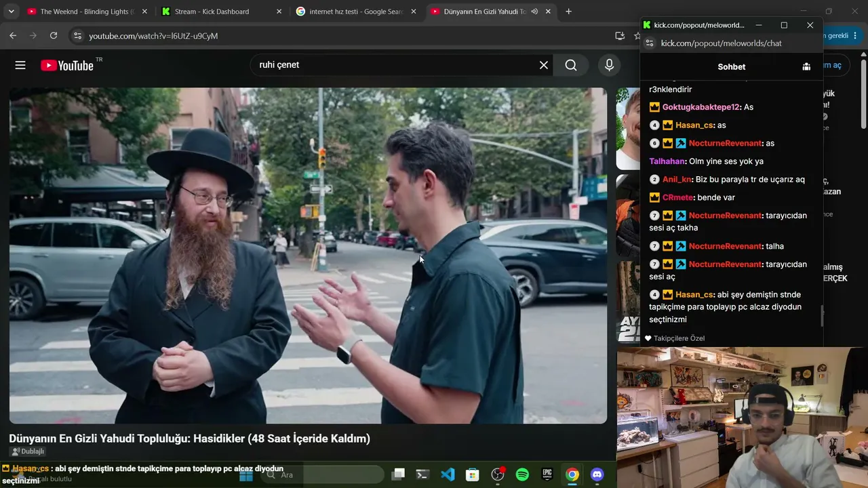
Task: Close the internet hız testi tab
Action: 414,12
